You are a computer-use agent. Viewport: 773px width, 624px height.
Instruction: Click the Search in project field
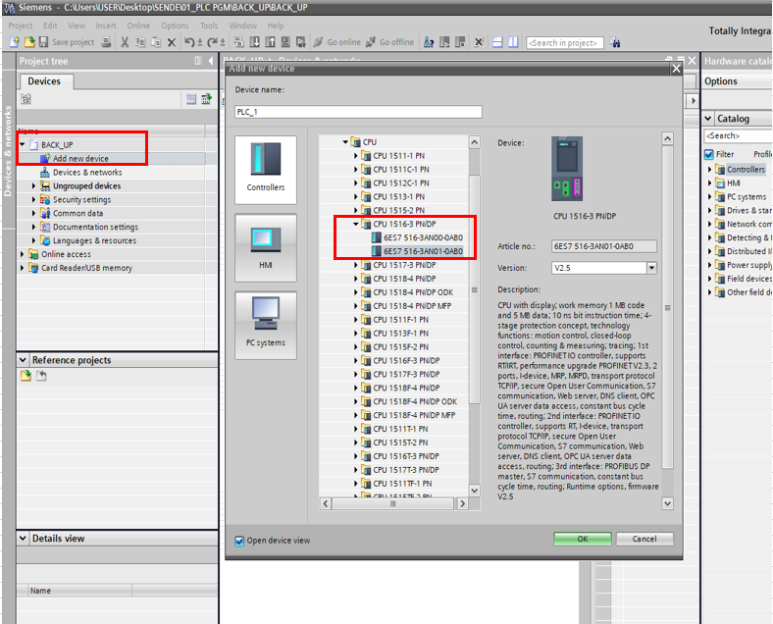564,43
